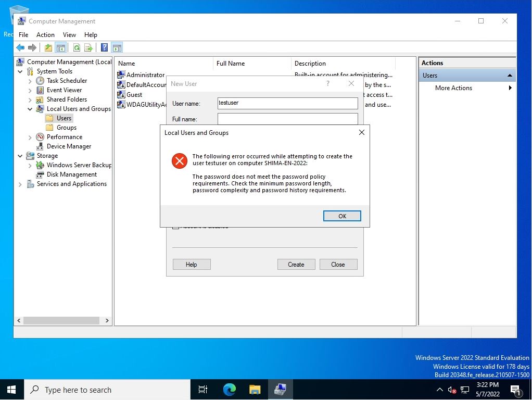The height and width of the screenshot is (400, 532).
Task: Click the blue Help toolbar icon
Action: 105,47
